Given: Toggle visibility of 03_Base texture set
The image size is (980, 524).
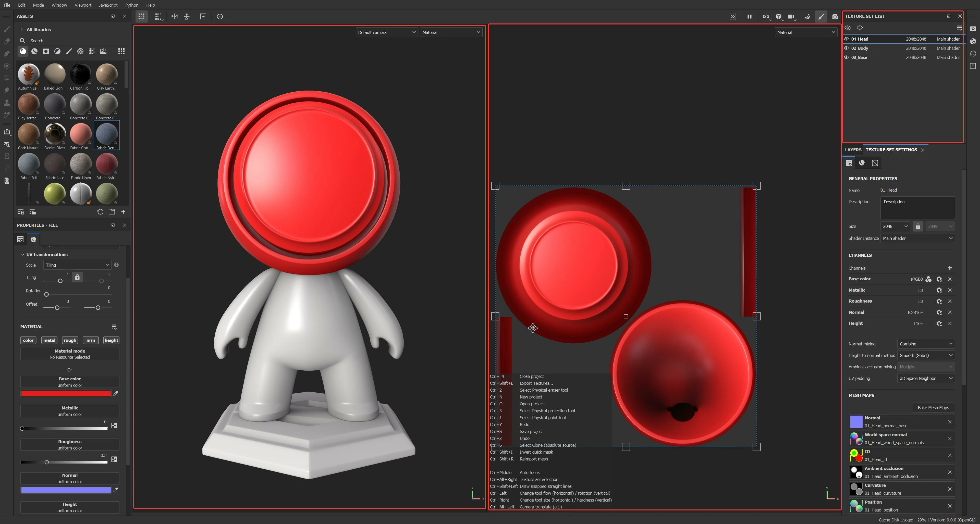Looking at the screenshot, I should tap(847, 57).
